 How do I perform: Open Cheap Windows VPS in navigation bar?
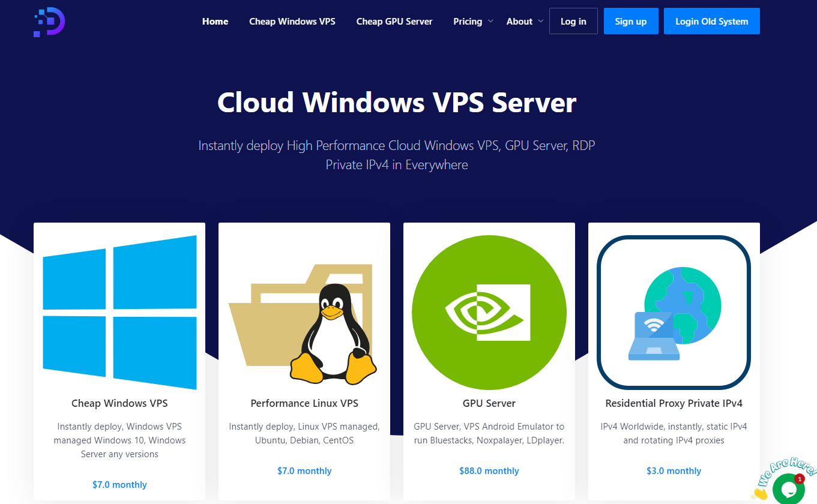click(x=292, y=21)
